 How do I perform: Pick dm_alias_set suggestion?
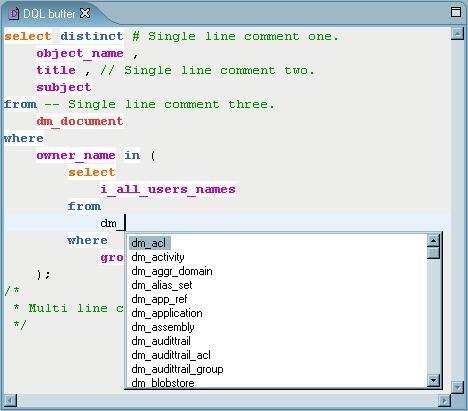pos(162,285)
